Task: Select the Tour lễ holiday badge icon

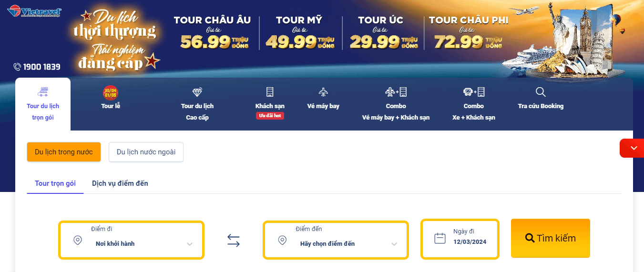Action: click(110, 92)
